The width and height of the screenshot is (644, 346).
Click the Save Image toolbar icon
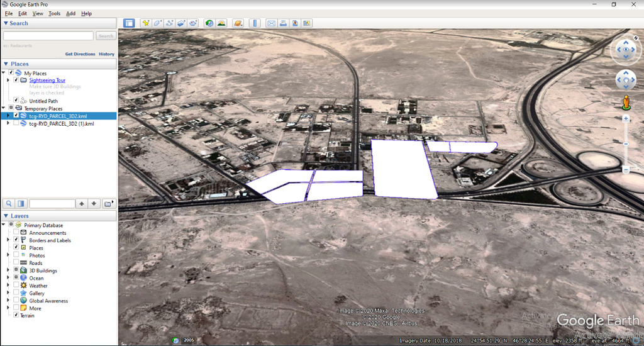point(295,23)
